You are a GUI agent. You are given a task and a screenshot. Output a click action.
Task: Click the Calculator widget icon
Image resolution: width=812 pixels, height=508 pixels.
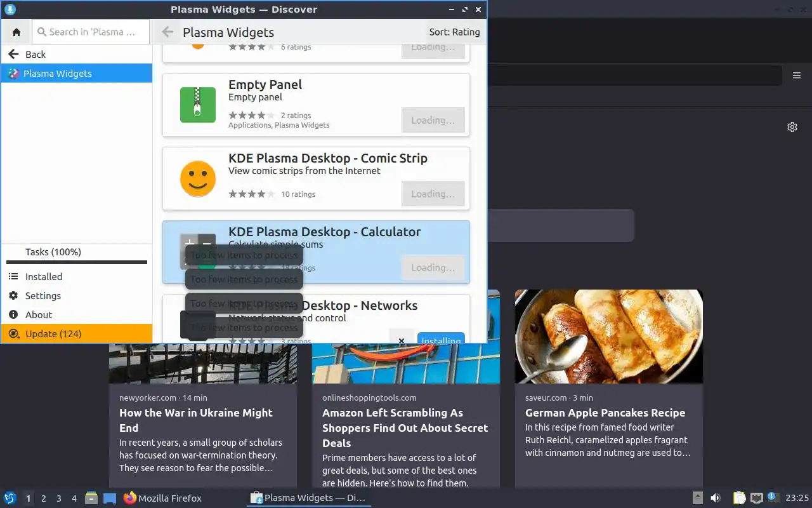(198, 251)
